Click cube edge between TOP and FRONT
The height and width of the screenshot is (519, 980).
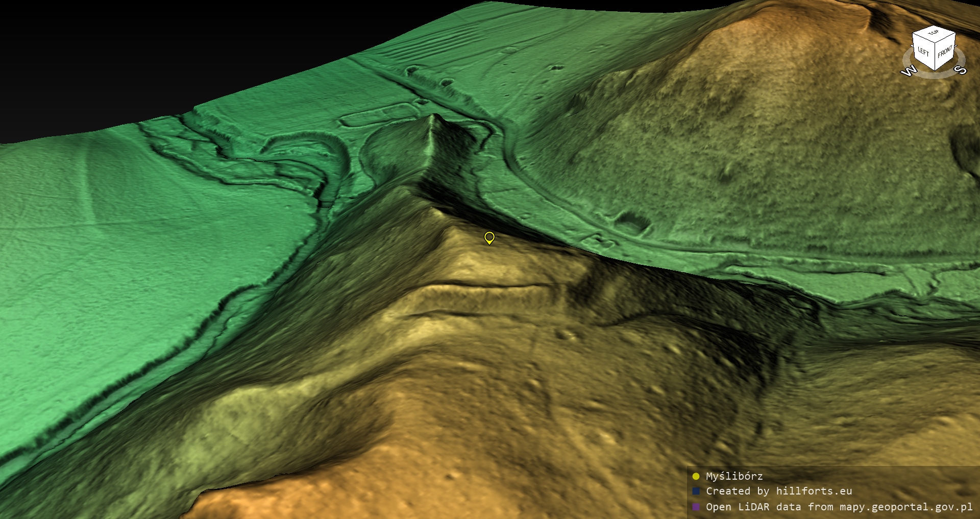point(945,37)
